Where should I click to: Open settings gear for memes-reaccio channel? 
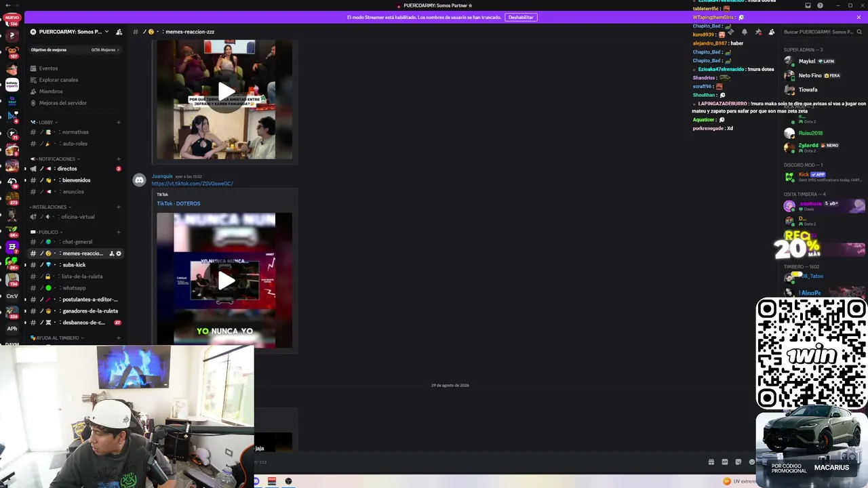click(x=119, y=253)
